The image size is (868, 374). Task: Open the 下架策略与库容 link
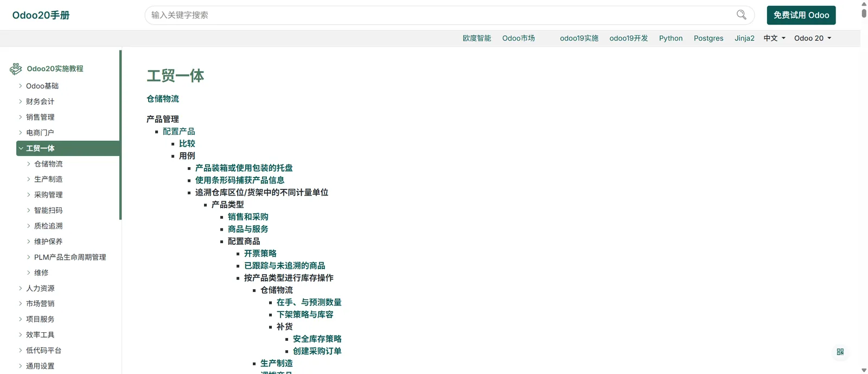pyautogui.click(x=305, y=314)
